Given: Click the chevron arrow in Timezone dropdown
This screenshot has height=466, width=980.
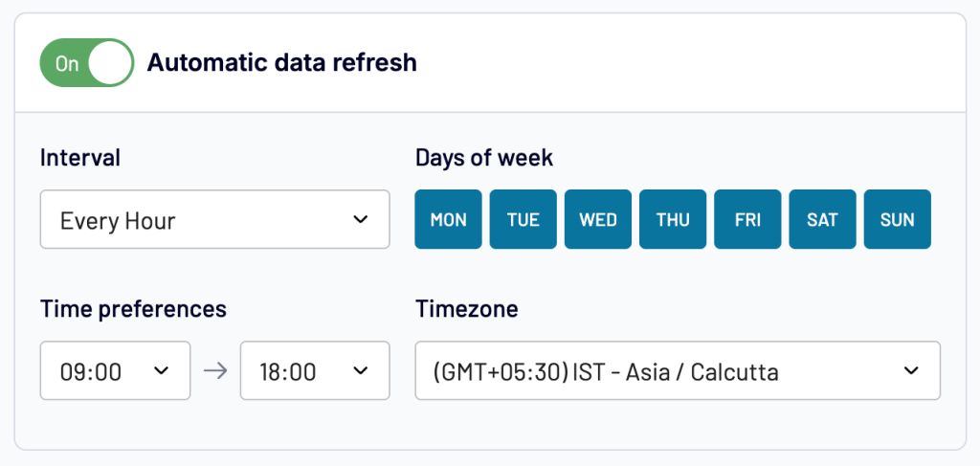Looking at the screenshot, I should (x=911, y=370).
